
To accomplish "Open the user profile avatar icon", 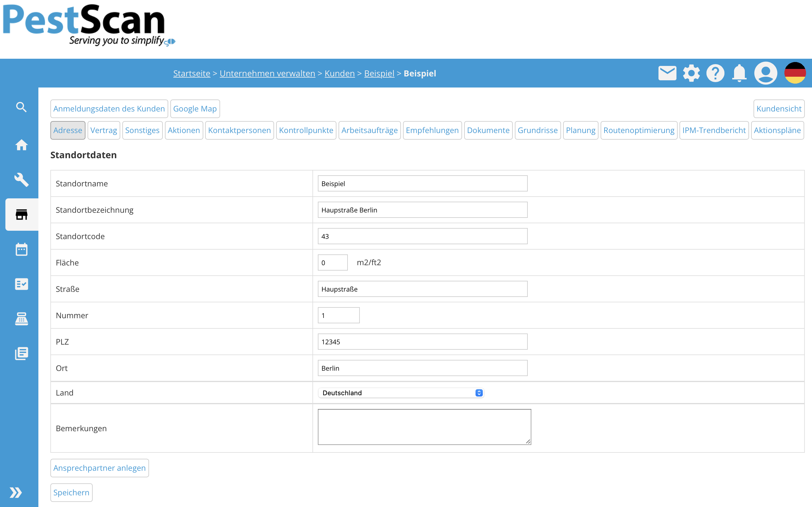I will point(765,73).
